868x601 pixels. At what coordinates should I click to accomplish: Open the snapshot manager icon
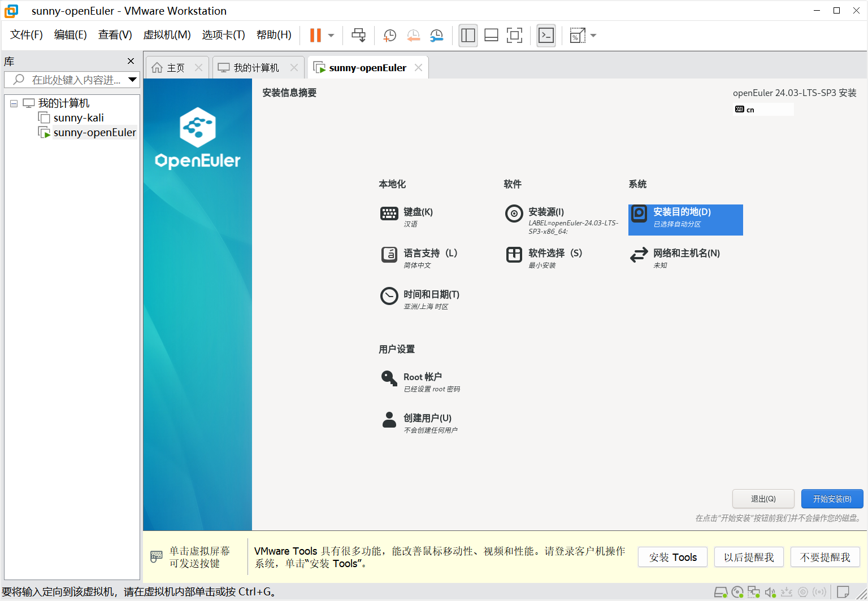[x=436, y=36]
